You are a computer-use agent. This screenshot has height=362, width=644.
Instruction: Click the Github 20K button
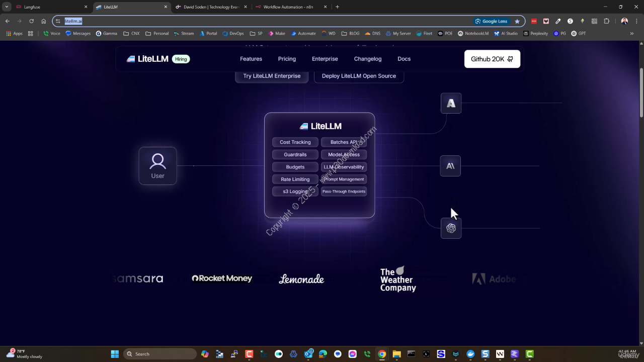[x=492, y=59]
